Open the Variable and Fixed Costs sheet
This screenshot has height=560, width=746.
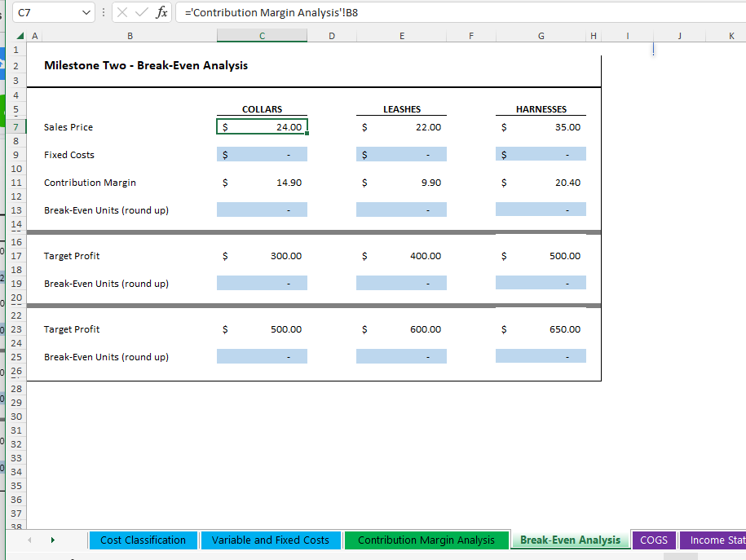point(271,540)
